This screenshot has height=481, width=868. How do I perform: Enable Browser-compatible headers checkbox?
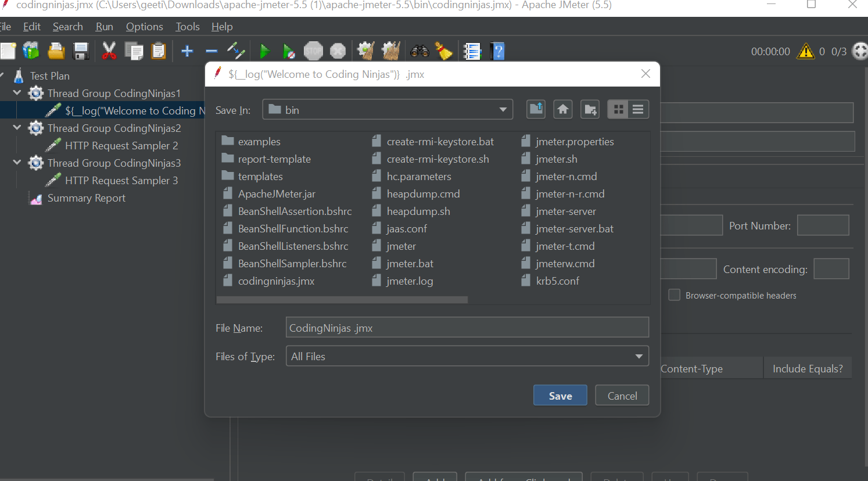pos(674,295)
